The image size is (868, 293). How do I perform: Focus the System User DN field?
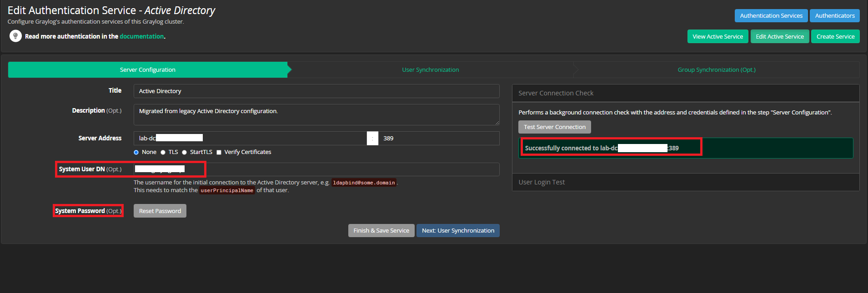[316, 169]
